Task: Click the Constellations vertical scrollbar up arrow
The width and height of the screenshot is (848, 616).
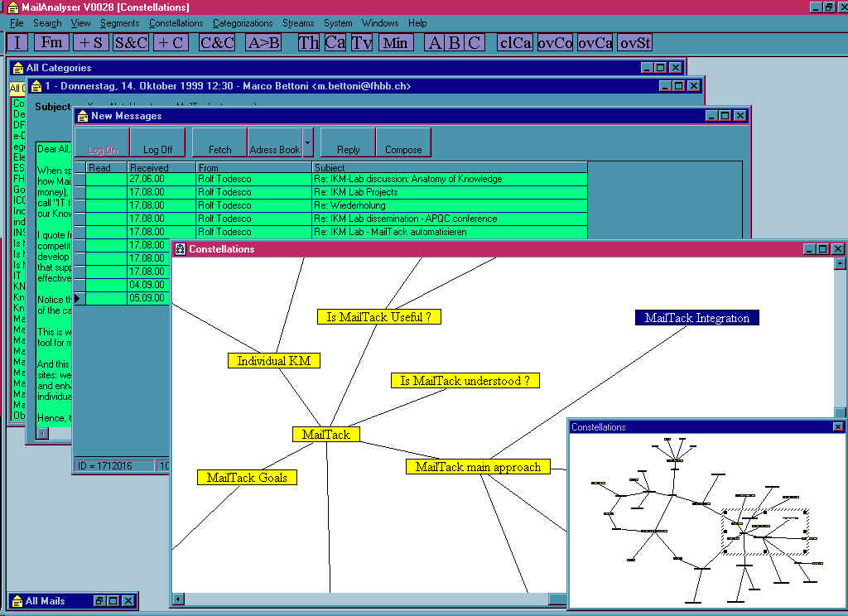Action: click(x=840, y=264)
